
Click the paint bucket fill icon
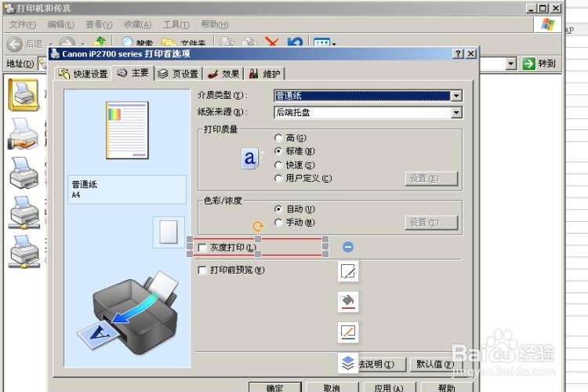348,302
